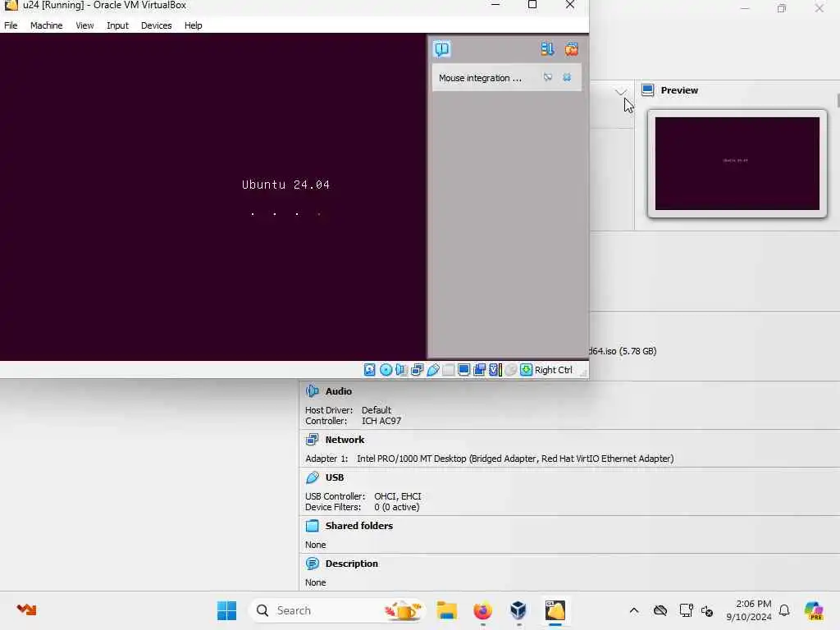The height and width of the screenshot is (630, 840).
Task: Click the iso (5.78 GB) storage text
Action: pos(623,351)
